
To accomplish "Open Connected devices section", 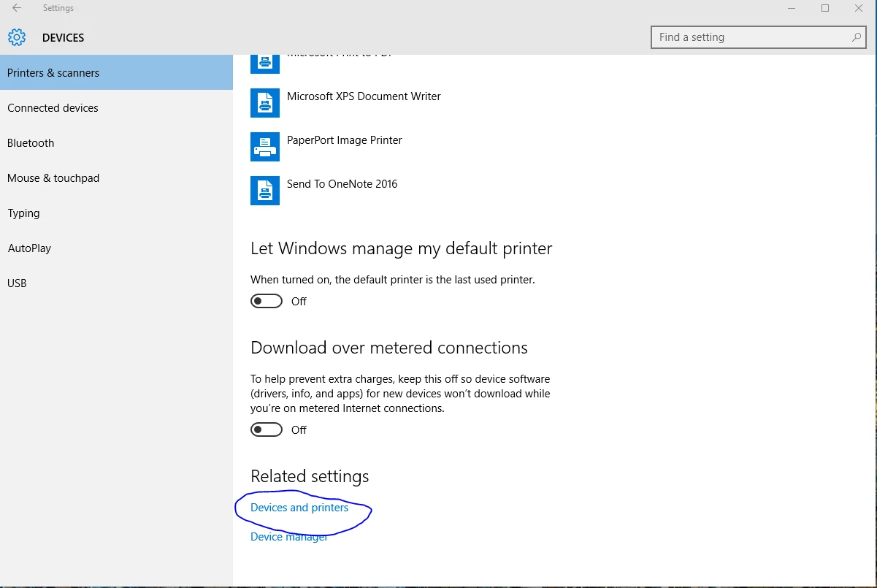I will coord(116,108).
